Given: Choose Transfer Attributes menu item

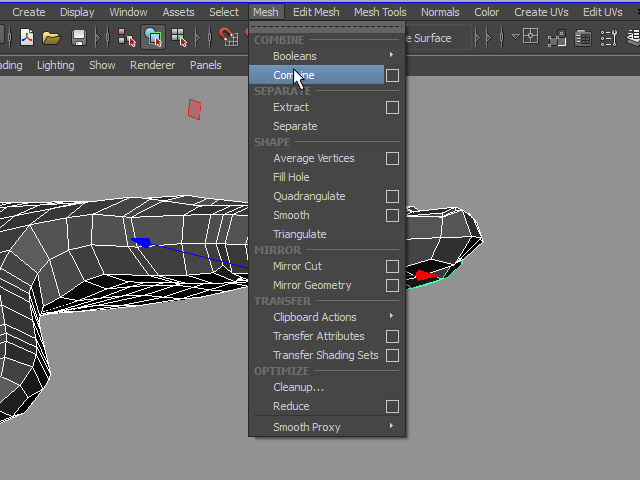Looking at the screenshot, I should point(318,336).
